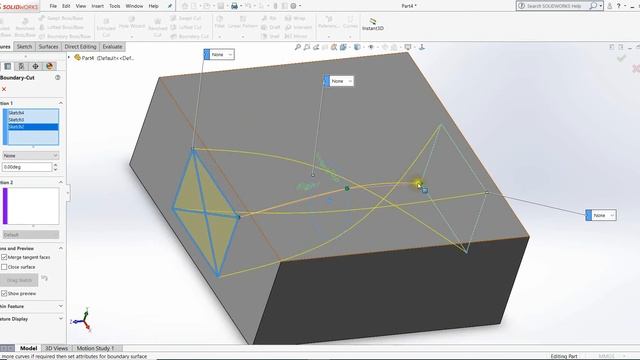Switch to the Direct Editing ribbon tab
This screenshot has width=640, height=360.
tap(80, 47)
